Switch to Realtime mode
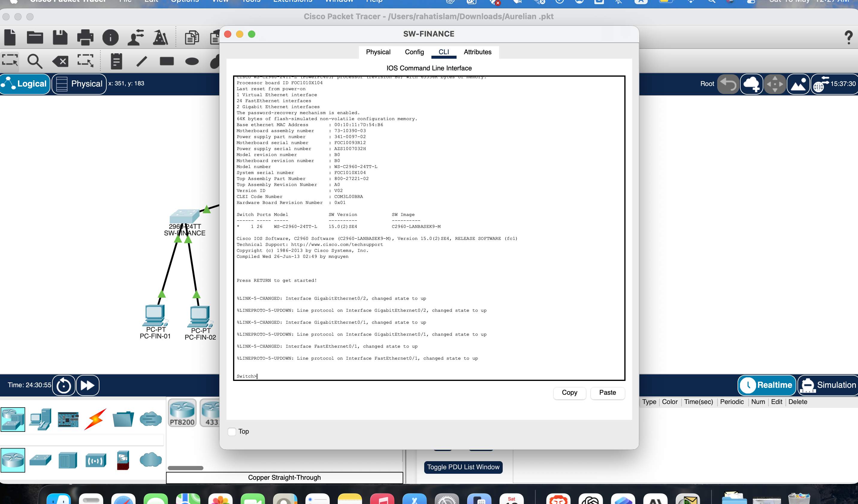The image size is (858, 504). coord(767,385)
